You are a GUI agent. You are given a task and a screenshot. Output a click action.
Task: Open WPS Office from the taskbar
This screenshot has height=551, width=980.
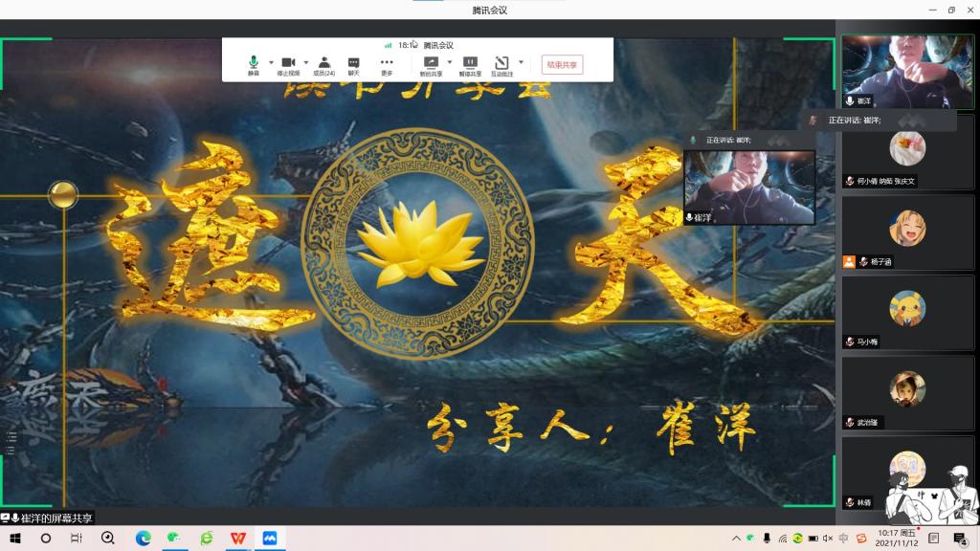coord(237,539)
